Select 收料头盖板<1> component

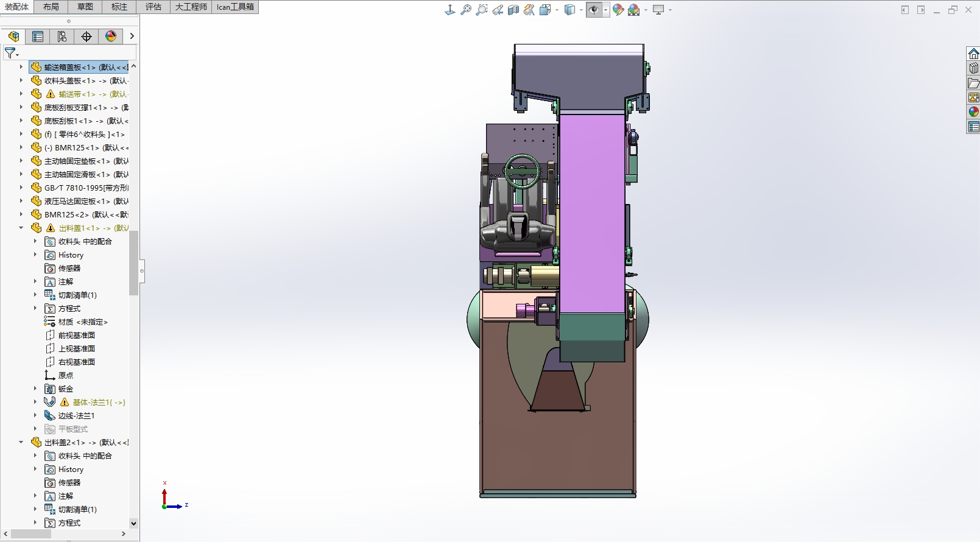click(79, 80)
